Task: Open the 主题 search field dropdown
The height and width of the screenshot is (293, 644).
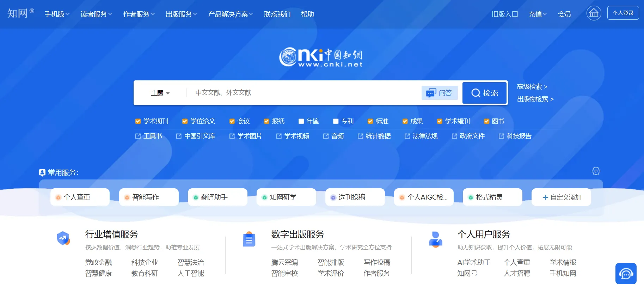Action: pyautogui.click(x=160, y=93)
